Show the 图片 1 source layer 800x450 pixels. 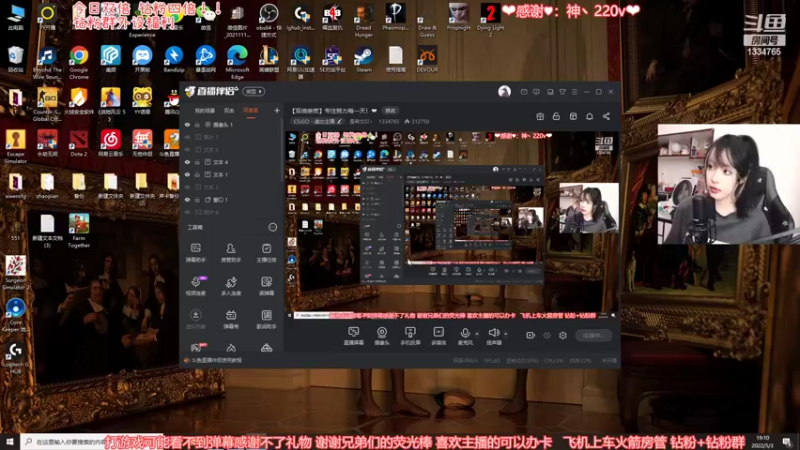pos(187,137)
